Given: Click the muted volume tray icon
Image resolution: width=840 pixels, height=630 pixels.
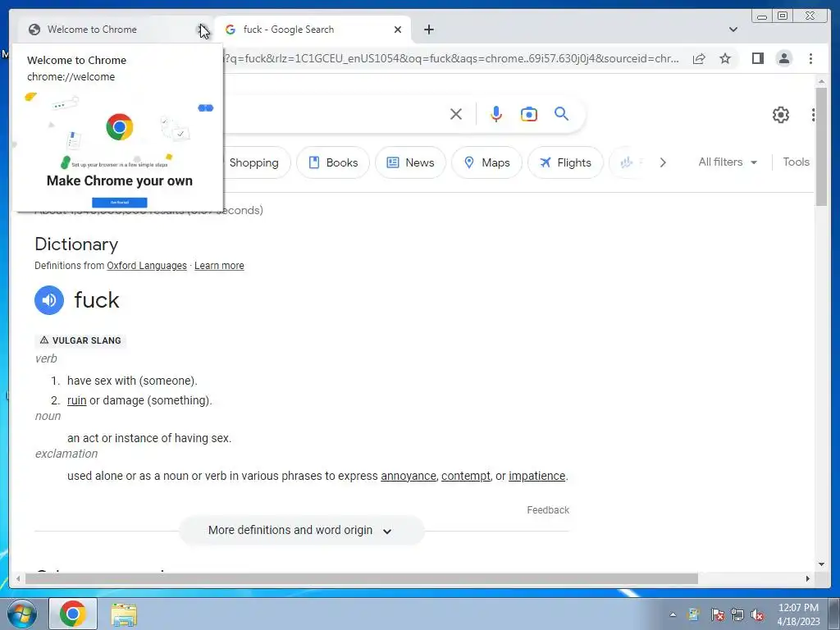Looking at the screenshot, I should [757, 614].
